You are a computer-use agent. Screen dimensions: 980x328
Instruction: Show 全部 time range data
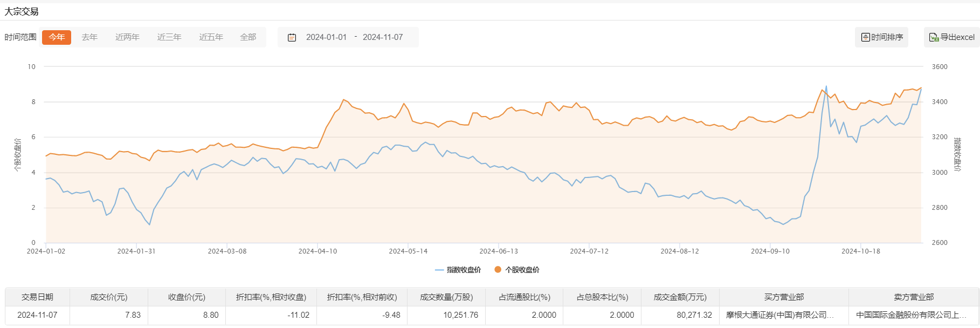tap(248, 37)
